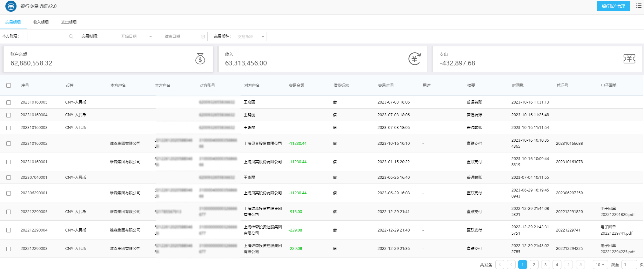The image size is (644, 275).
Task: Click voucher number 202310166688
Action: 569,144
